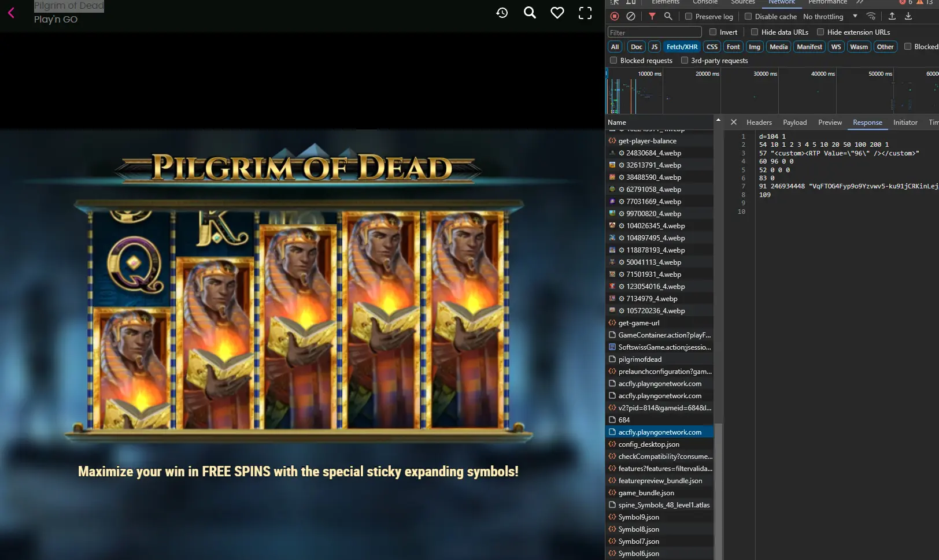939x560 pixels.
Task: Toggle Hide extension URLs
Action: pyautogui.click(x=820, y=32)
